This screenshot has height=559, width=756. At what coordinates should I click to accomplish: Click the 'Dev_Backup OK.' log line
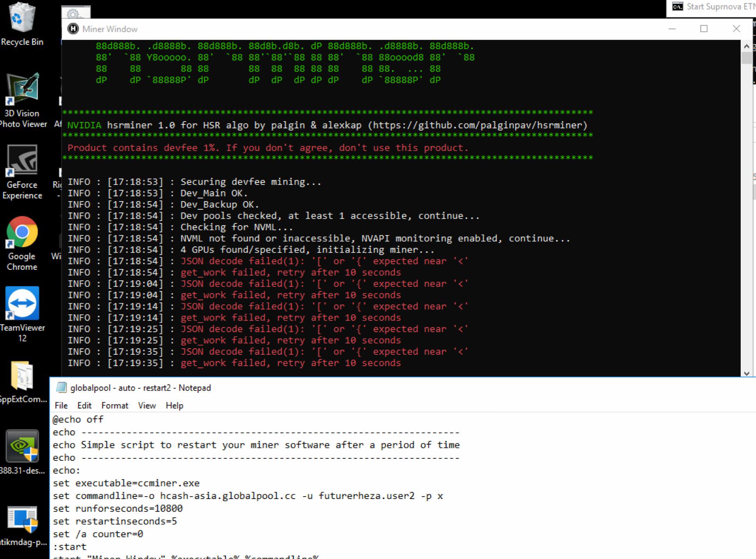point(163,204)
